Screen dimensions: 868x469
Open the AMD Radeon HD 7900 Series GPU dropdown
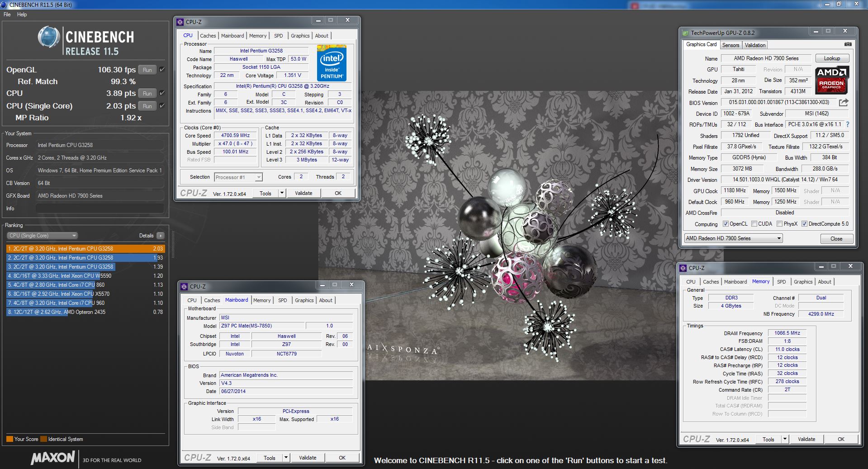click(x=733, y=238)
